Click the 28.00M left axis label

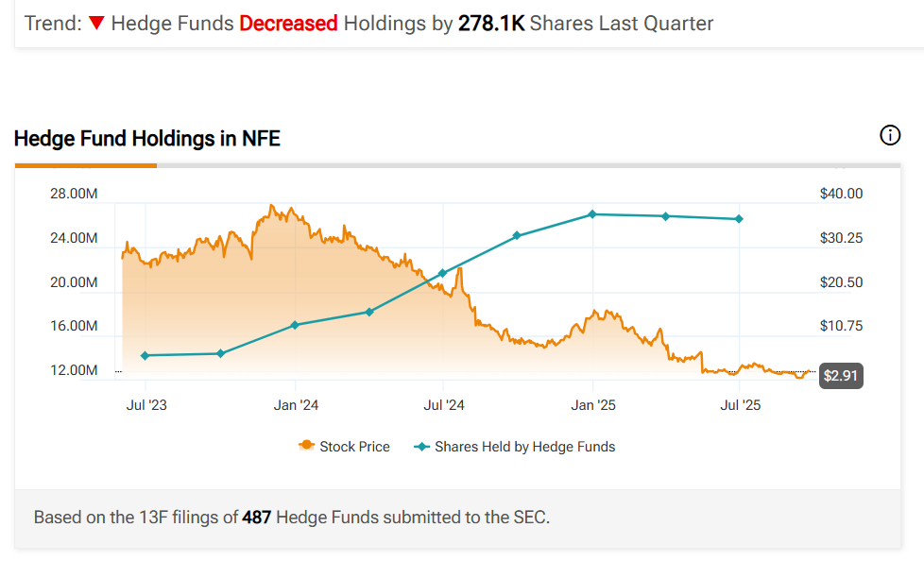74,194
